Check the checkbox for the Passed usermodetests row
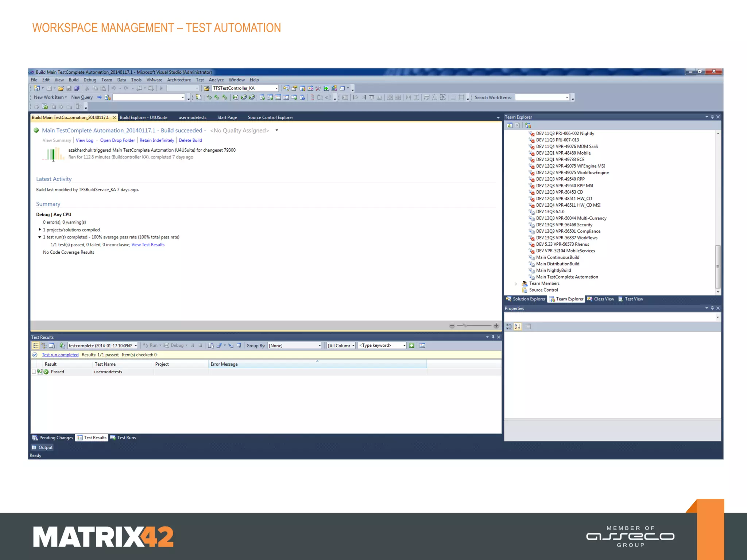Screen dimensions: 747x560 coord(34,372)
